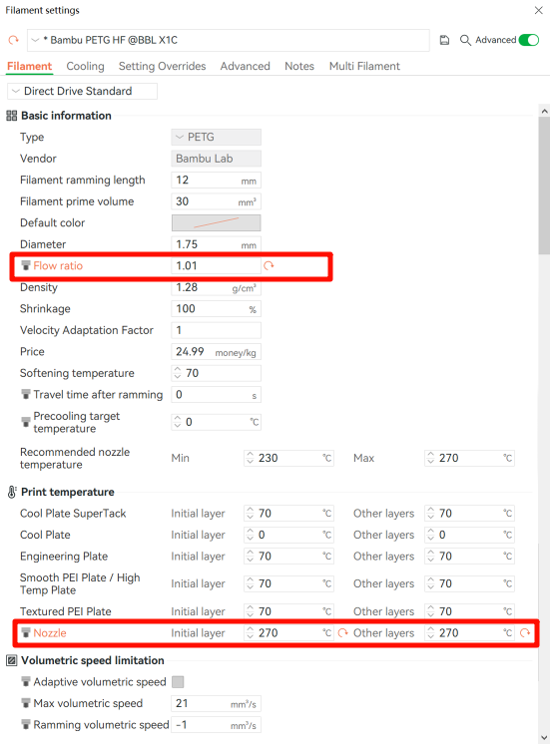The height and width of the screenshot is (756, 550).
Task: Click the Volumetric speed limitation section icon
Action: 12,660
